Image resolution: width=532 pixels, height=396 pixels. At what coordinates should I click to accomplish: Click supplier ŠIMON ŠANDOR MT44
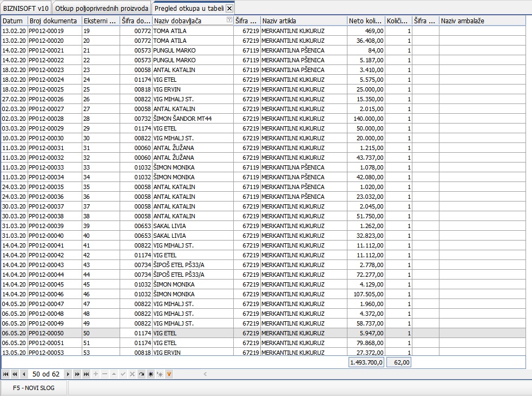[193, 119]
